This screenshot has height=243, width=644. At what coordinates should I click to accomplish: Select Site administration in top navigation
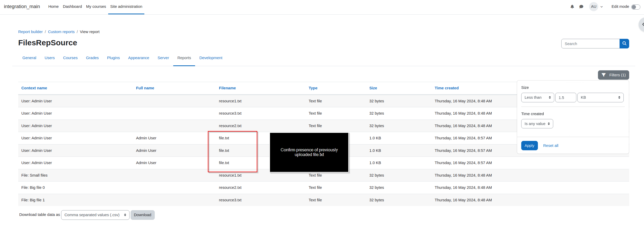coord(126,7)
